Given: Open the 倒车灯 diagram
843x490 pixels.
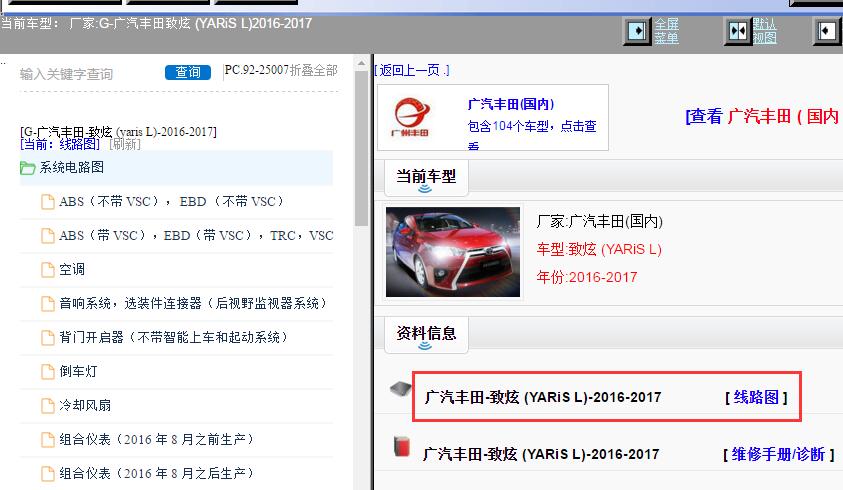Looking at the screenshot, I should pyautogui.click(x=78, y=371).
